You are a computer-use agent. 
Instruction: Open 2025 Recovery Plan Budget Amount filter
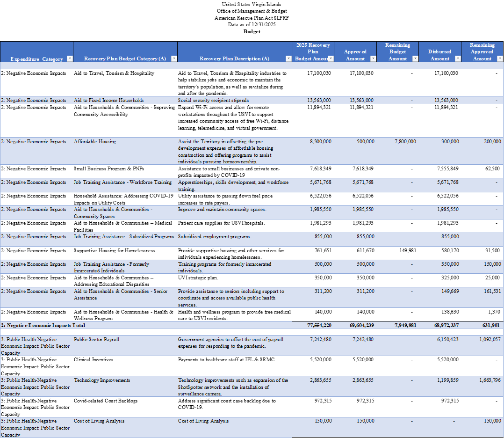click(x=331, y=58)
